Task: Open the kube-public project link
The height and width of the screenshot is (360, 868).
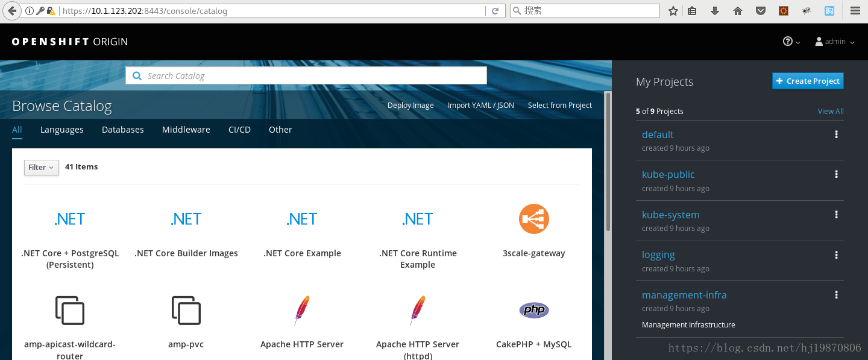Action: 668,174
